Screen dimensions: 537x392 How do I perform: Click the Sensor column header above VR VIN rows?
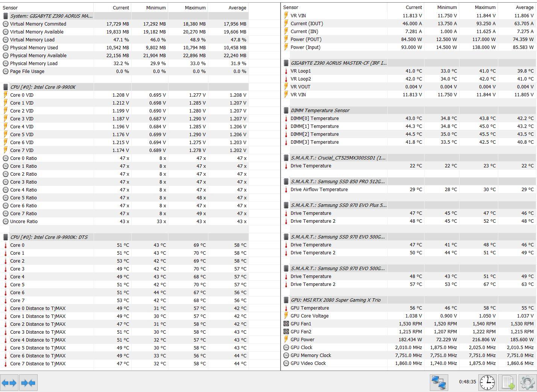(x=334, y=8)
